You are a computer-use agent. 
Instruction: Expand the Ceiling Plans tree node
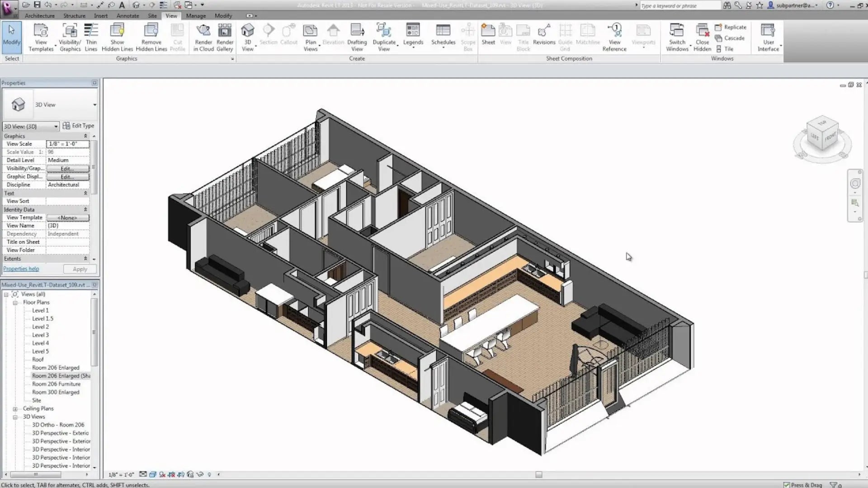[x=15, y=409]
